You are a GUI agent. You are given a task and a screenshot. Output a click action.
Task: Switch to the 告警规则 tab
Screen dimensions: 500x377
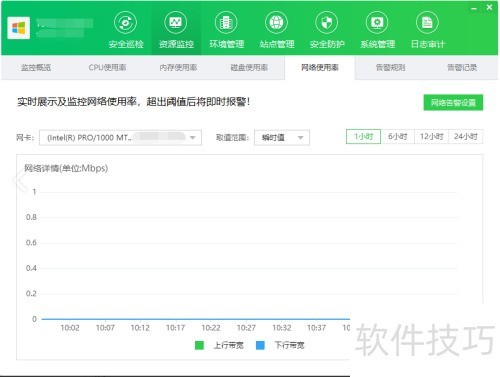[x=391, y=67]
